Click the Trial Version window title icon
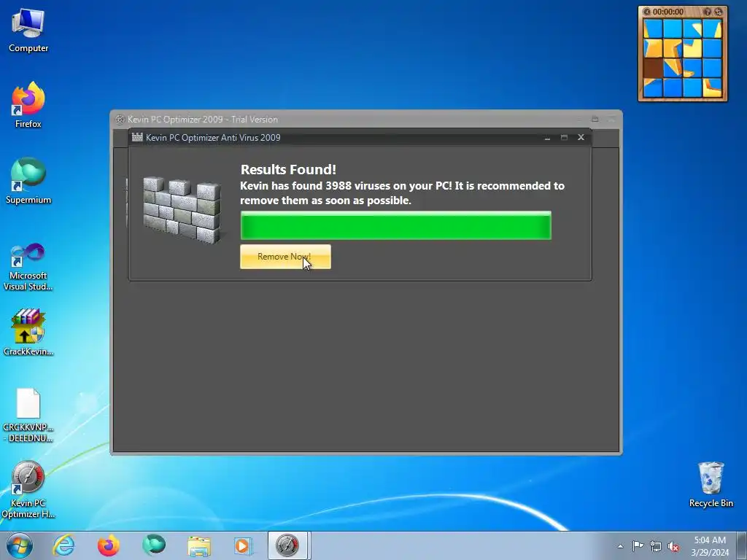The image size is (747, 560). (120, 120)
